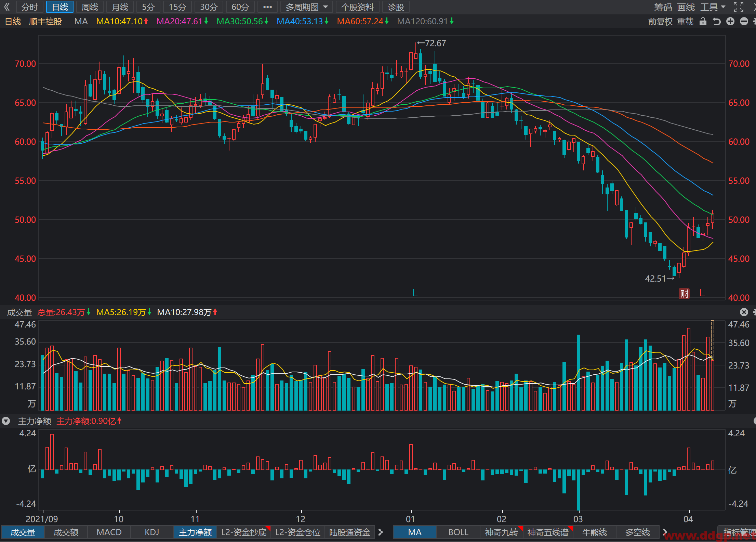Zoom in with the plus circle icon
The height and width of the screenshot is (542, 756).
[x=730, y=22]
